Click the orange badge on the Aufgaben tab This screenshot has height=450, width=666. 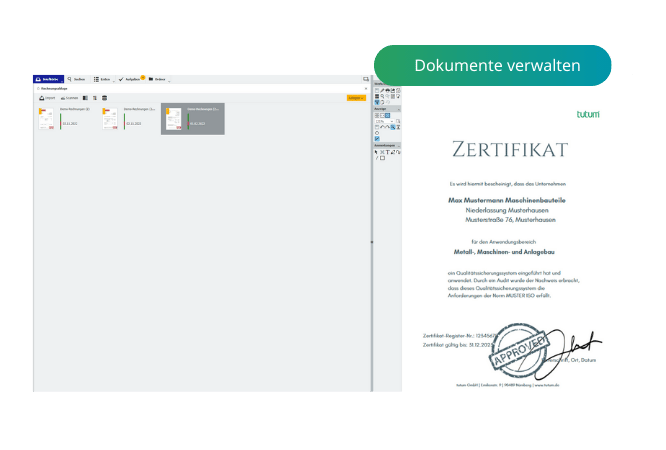(x=143, y=77)
